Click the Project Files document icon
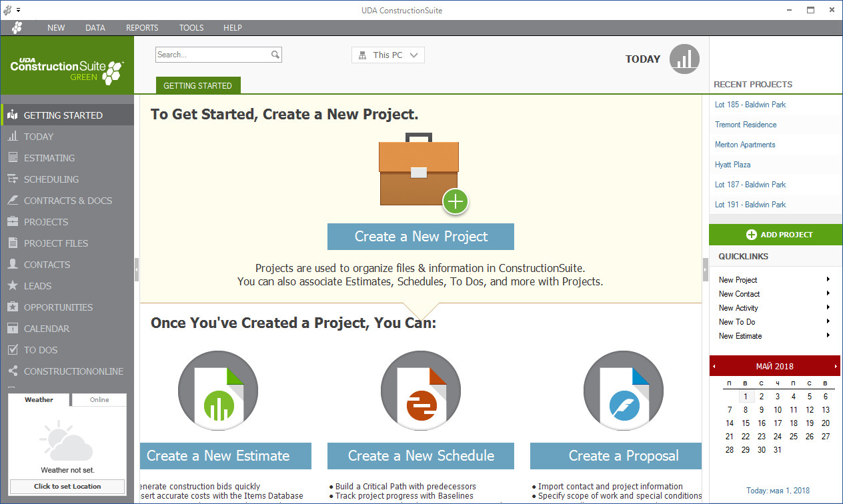The height and width of the screenshot is (504, 843). coord(12,243)
